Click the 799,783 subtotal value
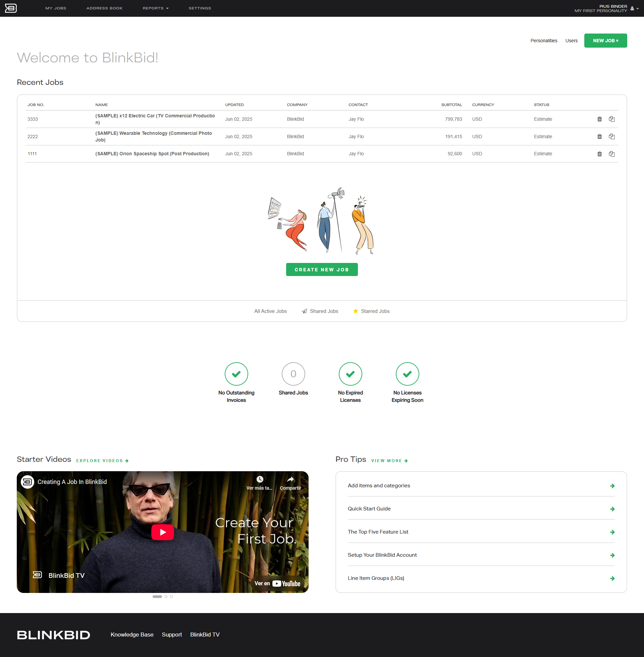 click(453, 119)
